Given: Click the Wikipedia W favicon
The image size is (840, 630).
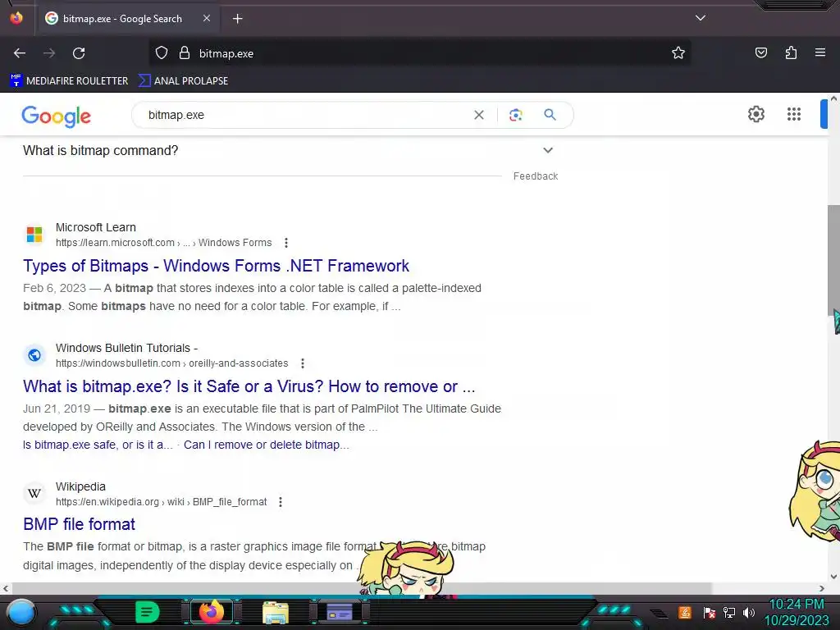Looking at the screenshot, I should 34,493.
